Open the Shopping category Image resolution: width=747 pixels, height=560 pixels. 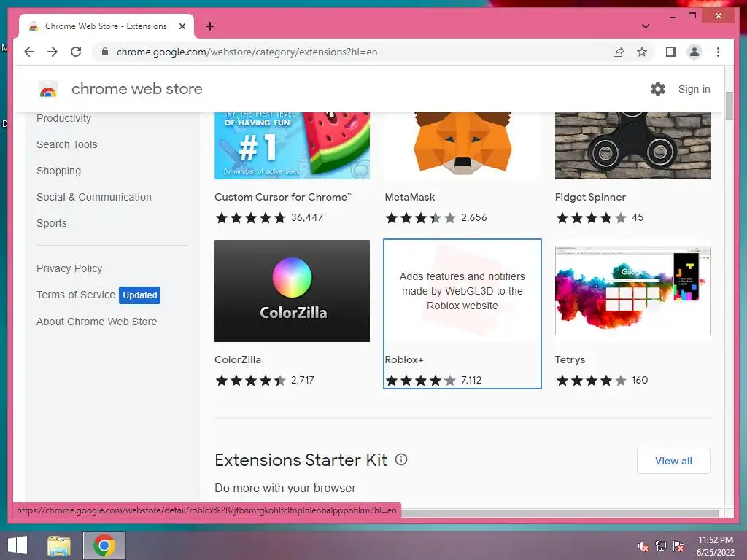click(x=58, y=171)
